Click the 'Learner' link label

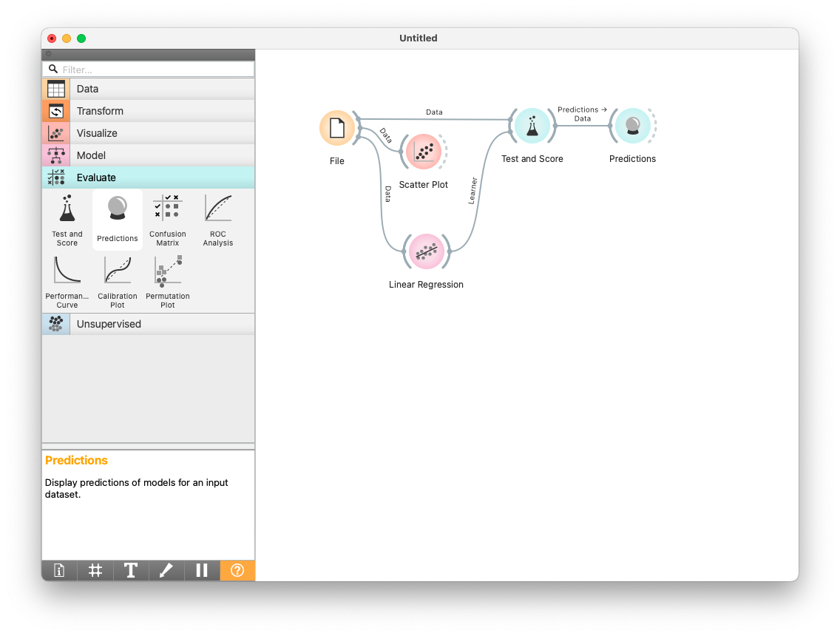472,192
